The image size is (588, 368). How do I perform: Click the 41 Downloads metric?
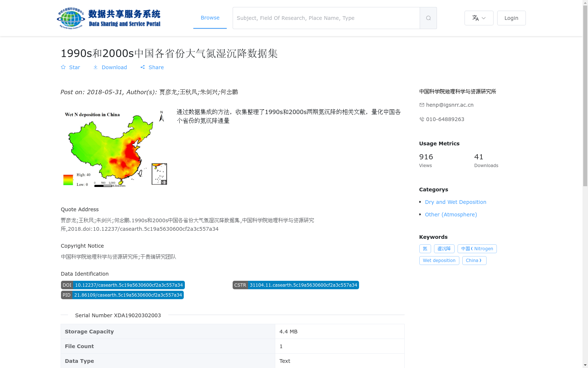pos(486,160)
